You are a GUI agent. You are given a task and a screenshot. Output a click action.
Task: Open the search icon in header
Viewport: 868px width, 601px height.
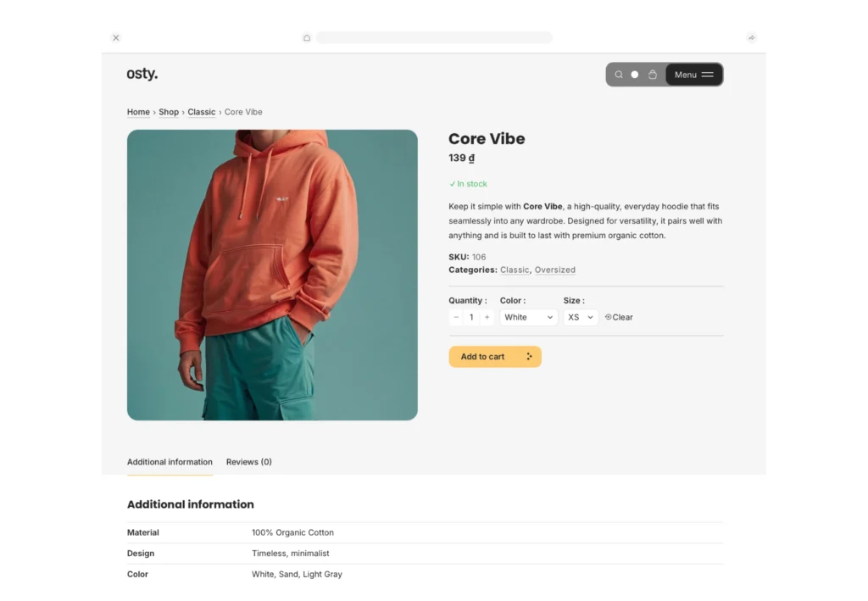click(619, 75)
